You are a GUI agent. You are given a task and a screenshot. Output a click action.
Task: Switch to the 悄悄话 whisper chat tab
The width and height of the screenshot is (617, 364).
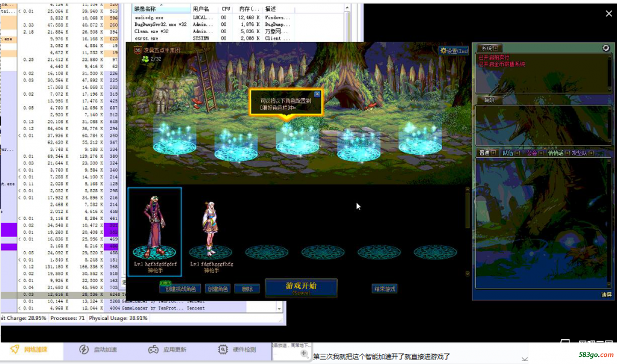pos(555,153)
